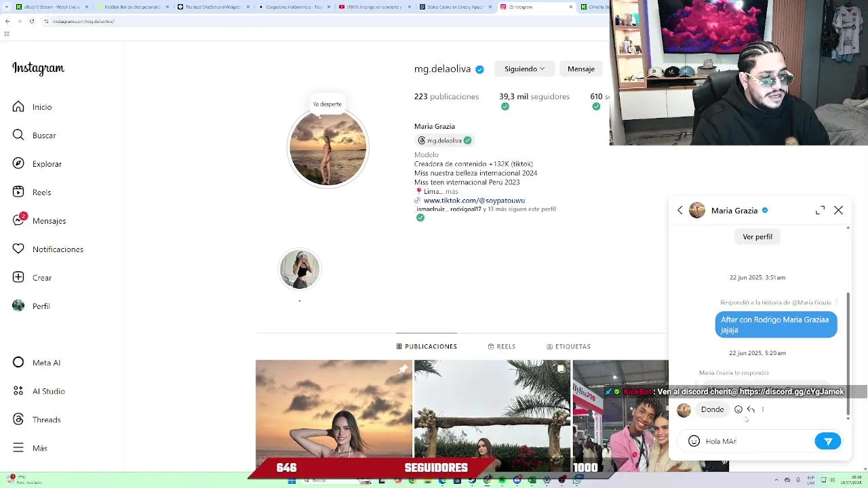The image size is (868, 488).
Task: Open Threads in sidebar
Action: pos(37,420)
